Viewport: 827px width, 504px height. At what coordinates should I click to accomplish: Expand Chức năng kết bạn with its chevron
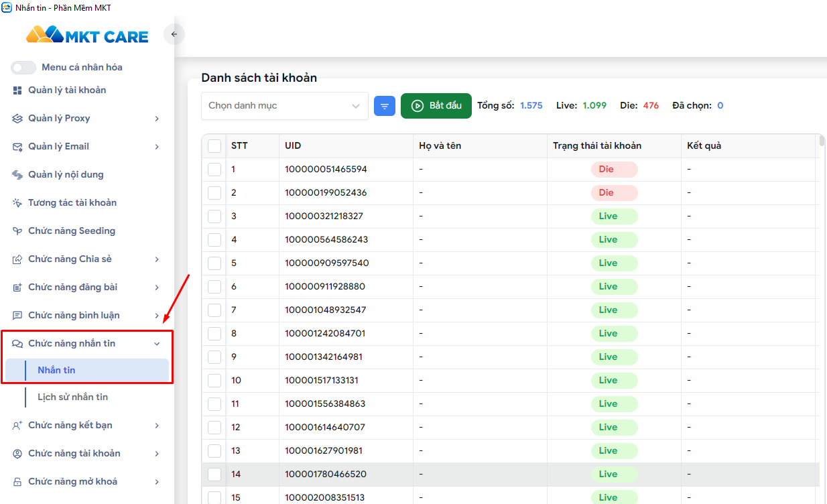(157, 426)
